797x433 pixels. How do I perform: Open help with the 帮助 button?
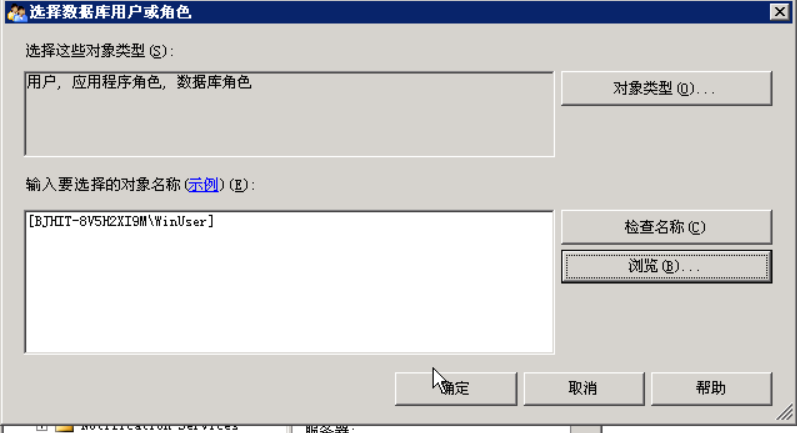click(x=711, y=389)
